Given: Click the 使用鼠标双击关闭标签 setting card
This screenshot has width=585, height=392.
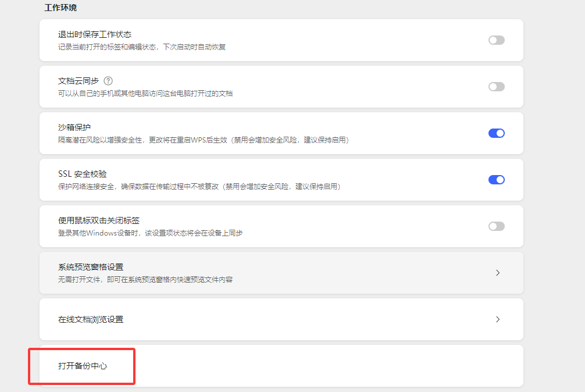Looking at the screenshot, I should pyautogui.click(x=262, y=226).
